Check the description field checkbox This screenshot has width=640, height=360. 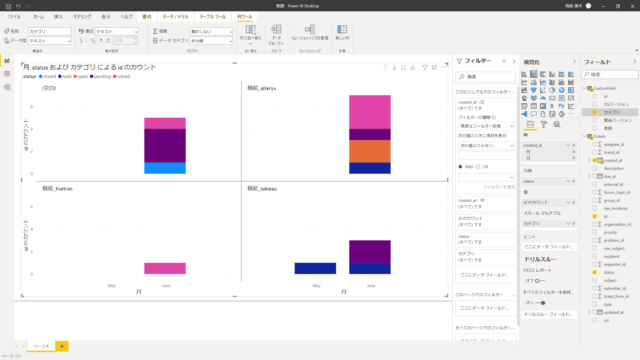[x=595, y=168]
